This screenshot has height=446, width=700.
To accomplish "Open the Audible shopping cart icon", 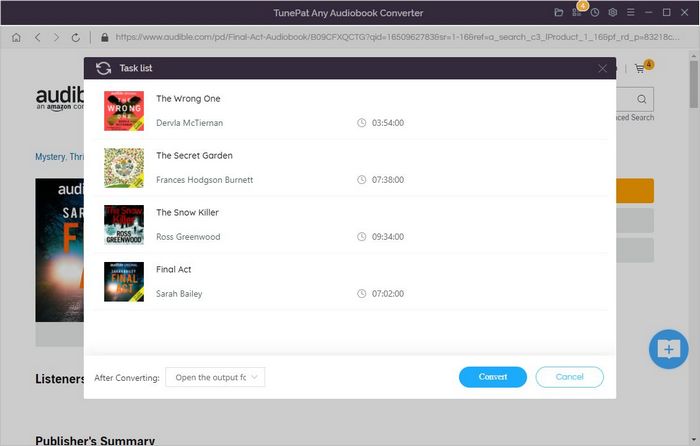I will pos(641,68).
